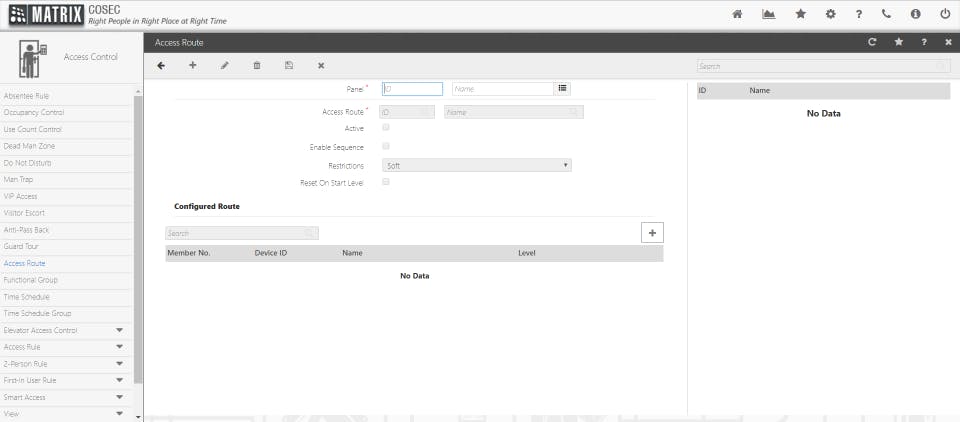Add Access Route page to favorites

[x=899, y=42]
